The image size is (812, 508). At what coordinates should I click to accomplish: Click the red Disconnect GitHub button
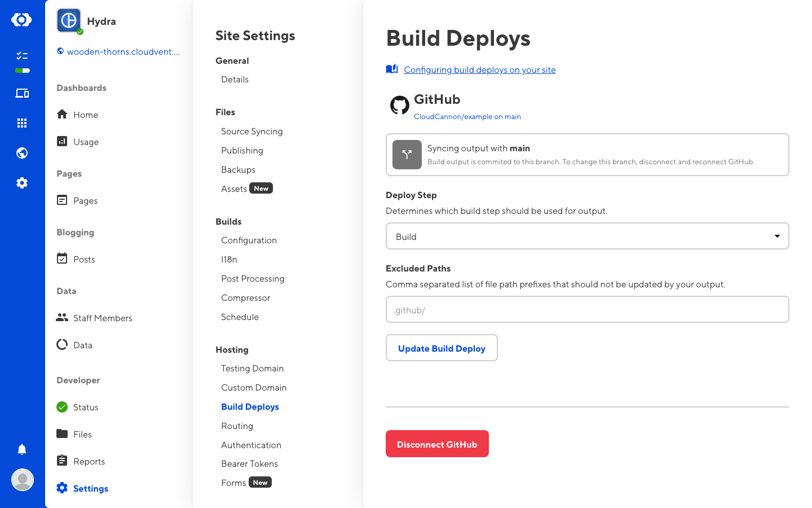click(x=437, y=444)
